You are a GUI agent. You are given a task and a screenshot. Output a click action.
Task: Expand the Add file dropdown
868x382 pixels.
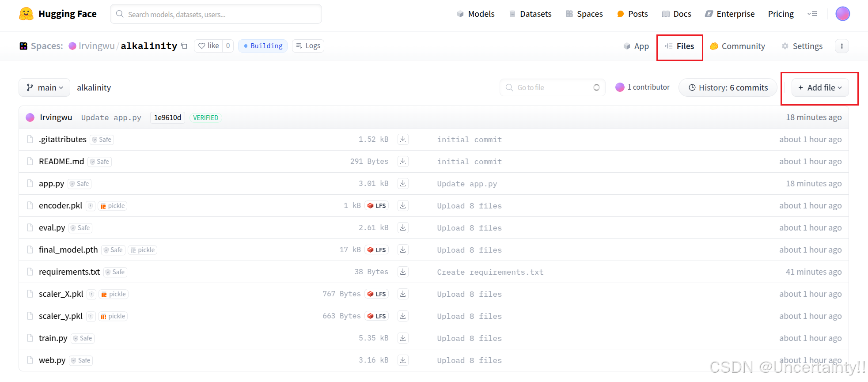820,87
